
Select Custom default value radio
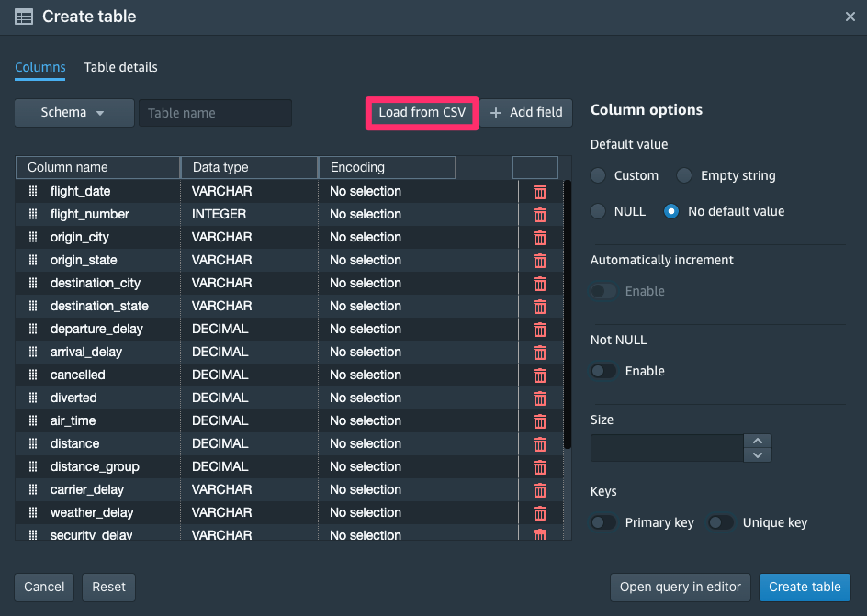click(x=598, y=175)
